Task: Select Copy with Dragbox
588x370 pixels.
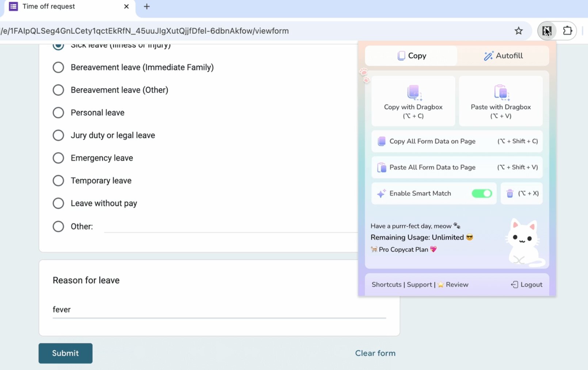Action: pos(413,101)
